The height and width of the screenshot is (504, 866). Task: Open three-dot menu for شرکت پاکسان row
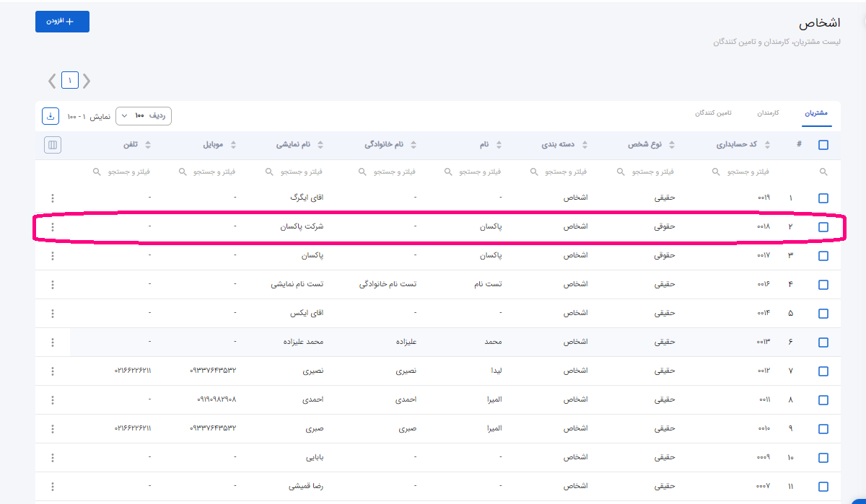tap(53, 227)
